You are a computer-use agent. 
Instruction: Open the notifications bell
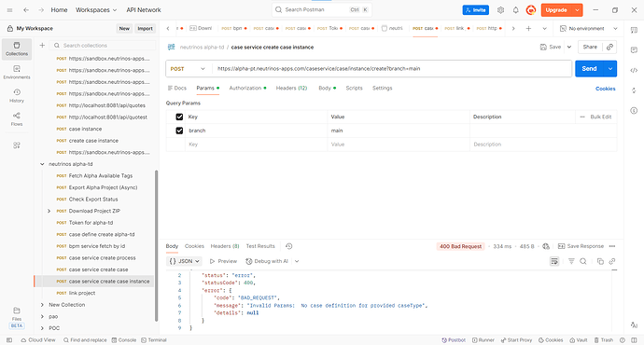coord(515,10)
